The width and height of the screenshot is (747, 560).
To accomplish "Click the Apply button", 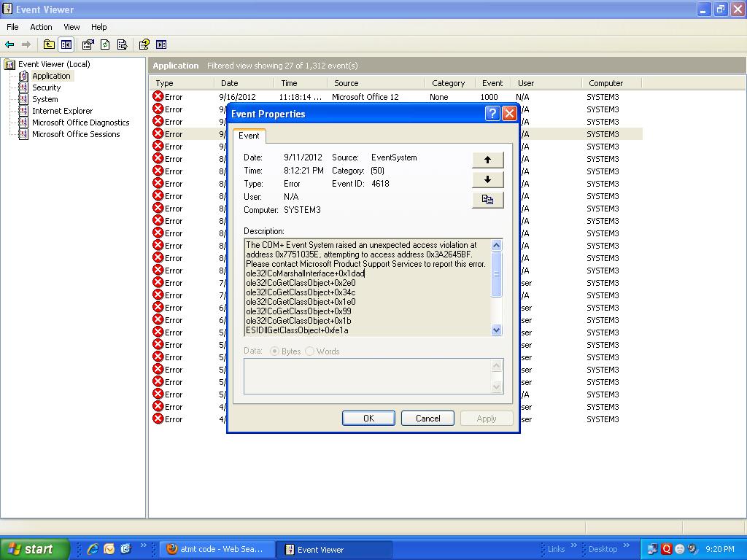I will coord(487,418).
